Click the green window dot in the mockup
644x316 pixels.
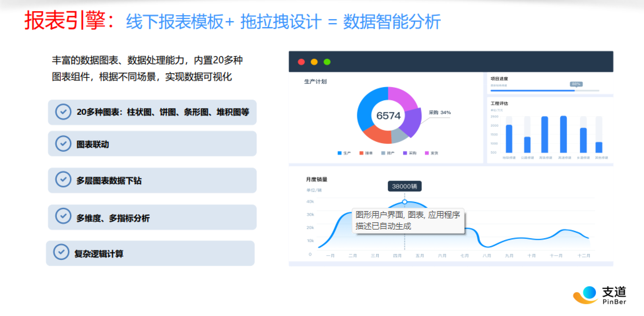coord(327,62)
